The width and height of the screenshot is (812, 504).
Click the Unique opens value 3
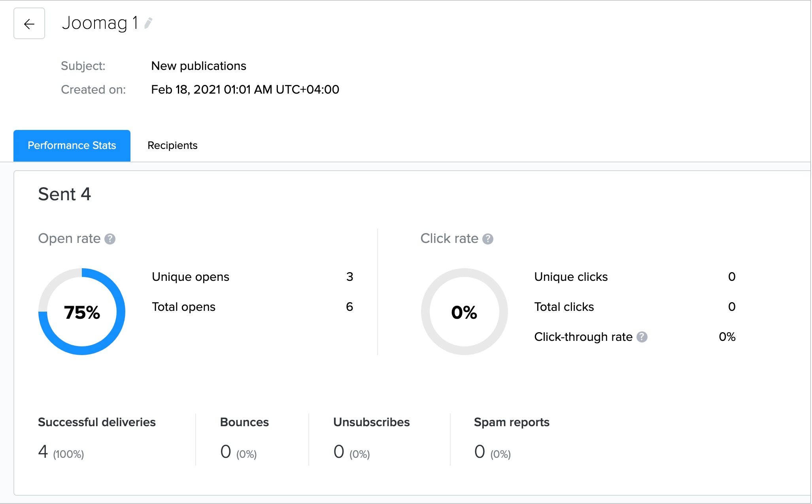tap(349, 277)
